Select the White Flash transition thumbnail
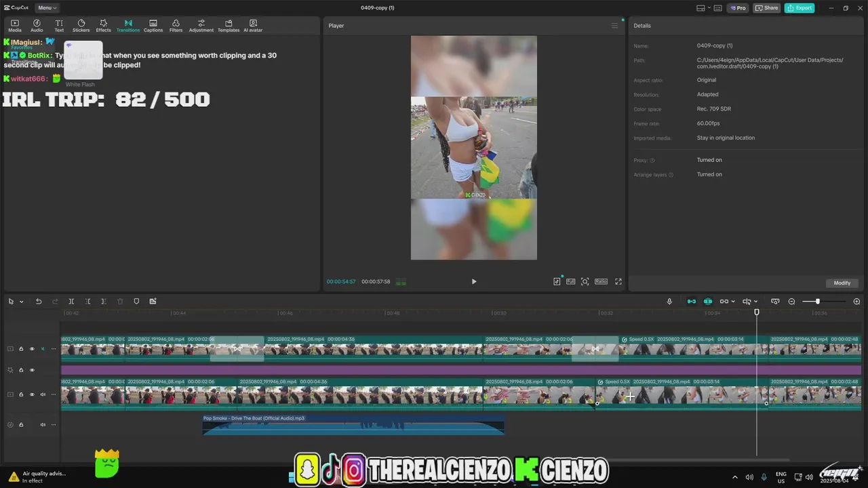 pyautogui.click(x=83, y=60)
